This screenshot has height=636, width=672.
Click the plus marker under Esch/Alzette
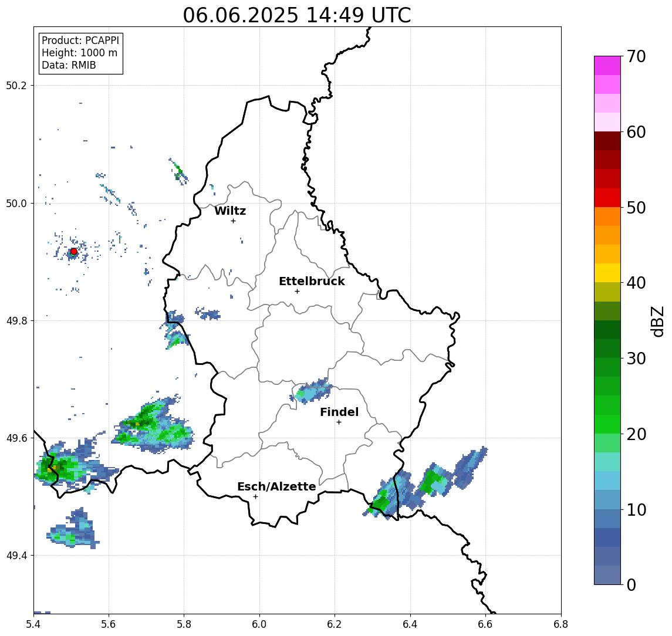(x=255, y=497)
